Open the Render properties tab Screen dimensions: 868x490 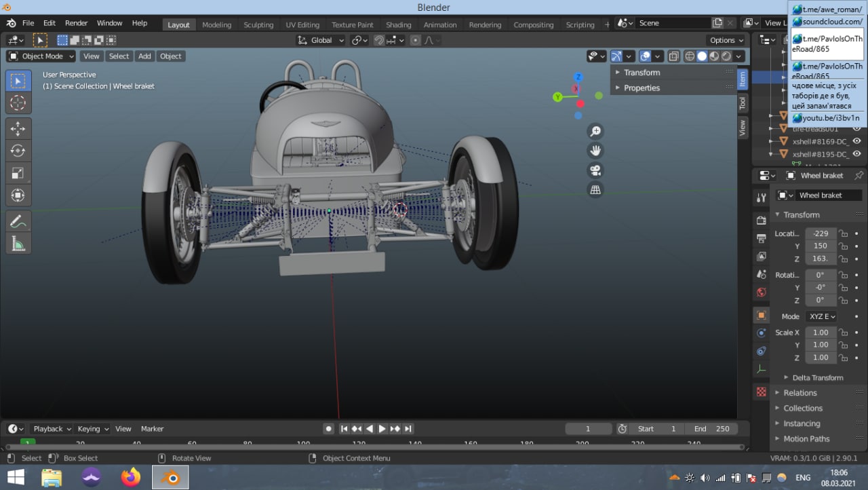761,220
